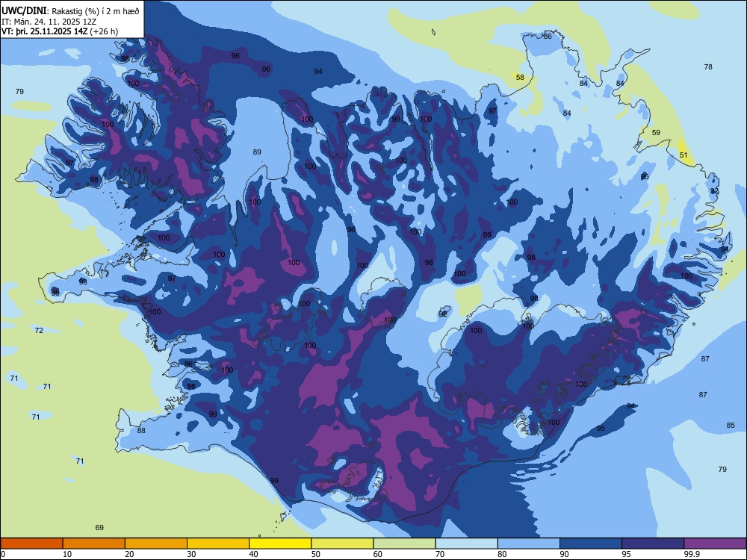The width and height of the screenshot is (747, 560).
Task: Select the 20–30 amber legend color band
Action: coord(156,544)
